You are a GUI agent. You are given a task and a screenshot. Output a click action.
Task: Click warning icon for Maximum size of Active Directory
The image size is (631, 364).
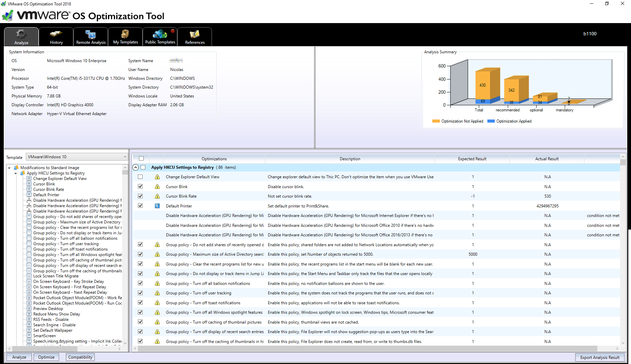157,254
